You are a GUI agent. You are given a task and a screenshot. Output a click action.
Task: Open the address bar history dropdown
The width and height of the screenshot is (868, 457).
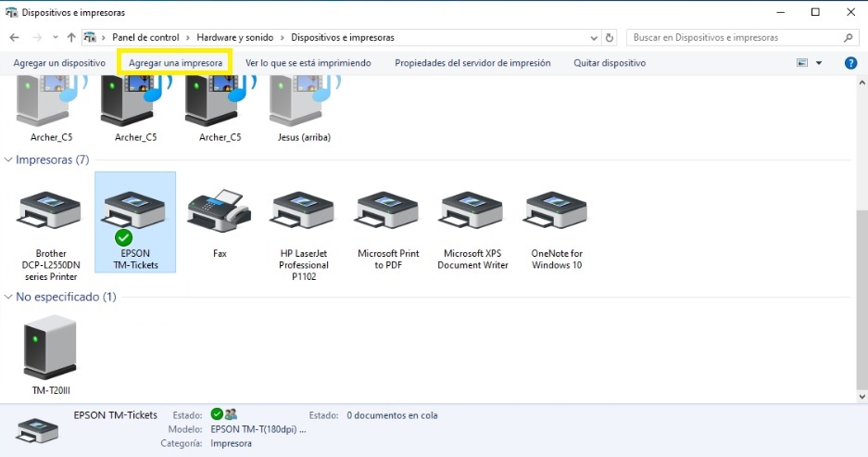click(x=594, y=38)
